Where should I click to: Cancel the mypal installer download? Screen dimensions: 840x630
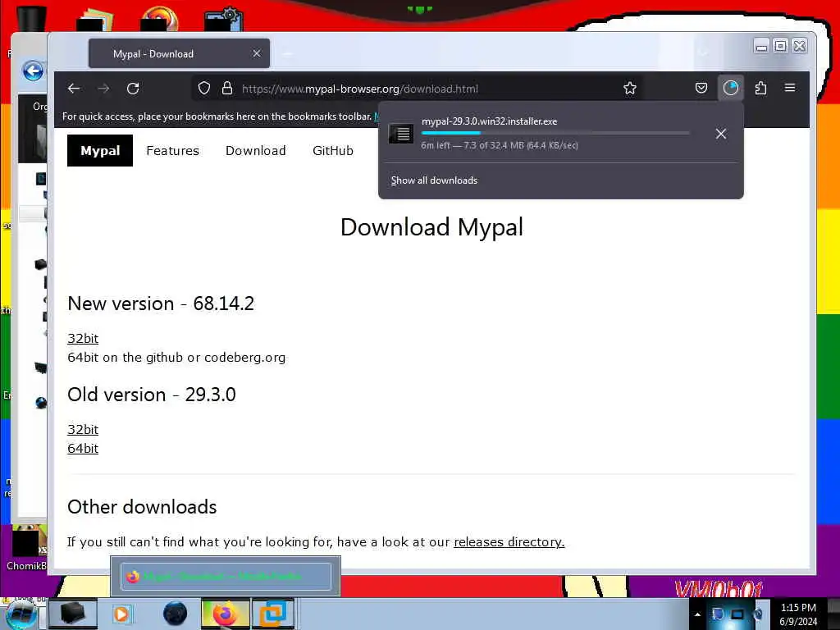(721, 134)
